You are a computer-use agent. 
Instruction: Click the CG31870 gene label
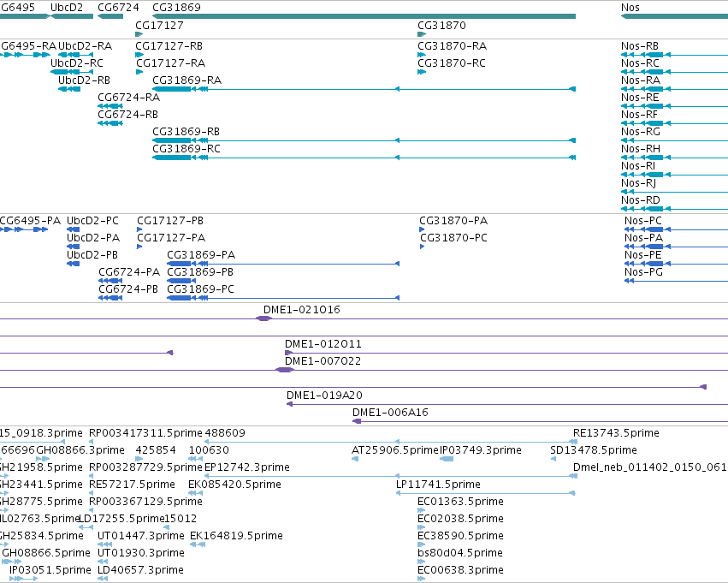441,25
